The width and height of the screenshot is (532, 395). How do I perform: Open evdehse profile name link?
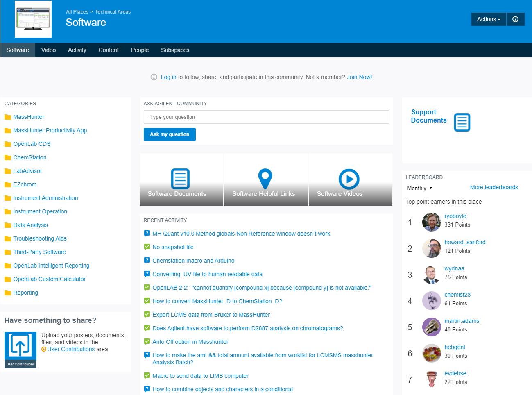point(455,373)
